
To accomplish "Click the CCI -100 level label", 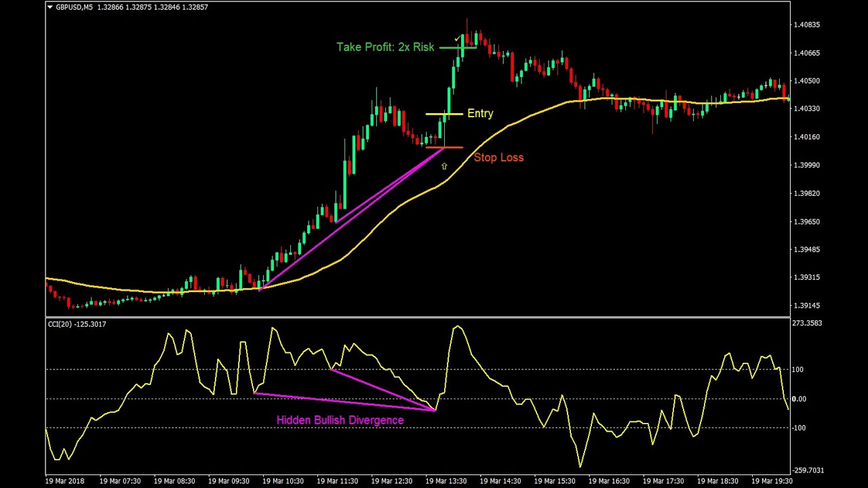I will coord(799,428).
